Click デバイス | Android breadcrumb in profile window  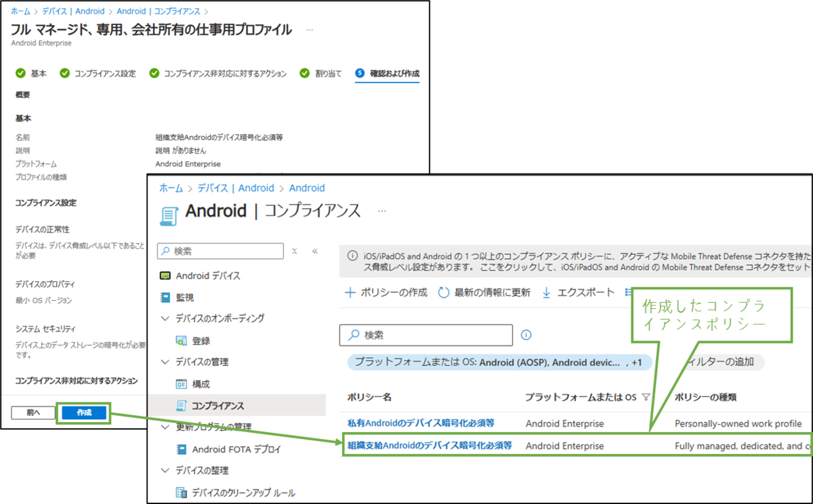coord(73,12)
